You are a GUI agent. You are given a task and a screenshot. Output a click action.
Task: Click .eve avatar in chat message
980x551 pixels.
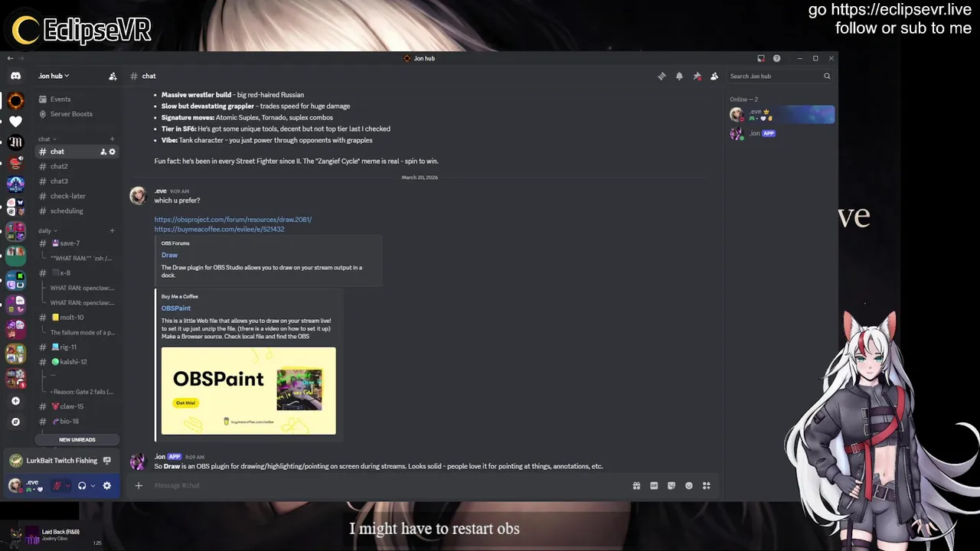pyautogui.click(x=138, y=196)
